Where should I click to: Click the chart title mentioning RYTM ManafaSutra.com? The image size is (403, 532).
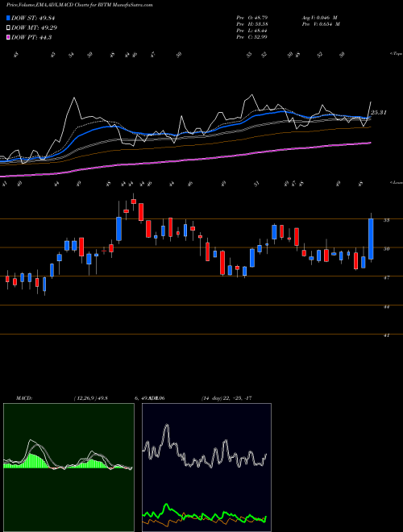(x=79, y=5)
